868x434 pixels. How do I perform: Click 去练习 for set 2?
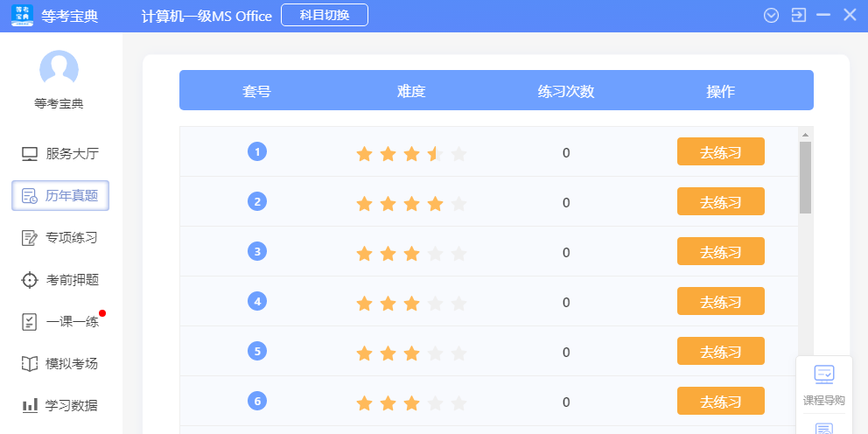coord(721,201)
